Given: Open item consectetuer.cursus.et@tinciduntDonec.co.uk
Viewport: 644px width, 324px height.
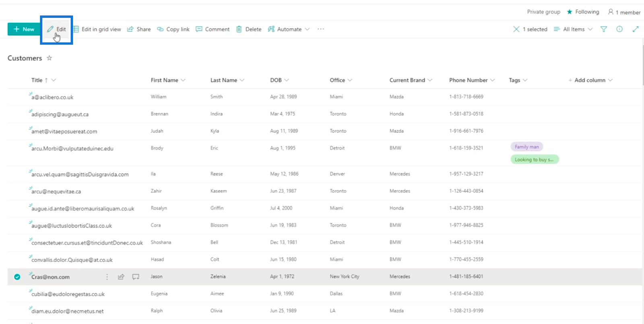Looking at the screenshot, I should pyautogui.click(x=87, y=243).
